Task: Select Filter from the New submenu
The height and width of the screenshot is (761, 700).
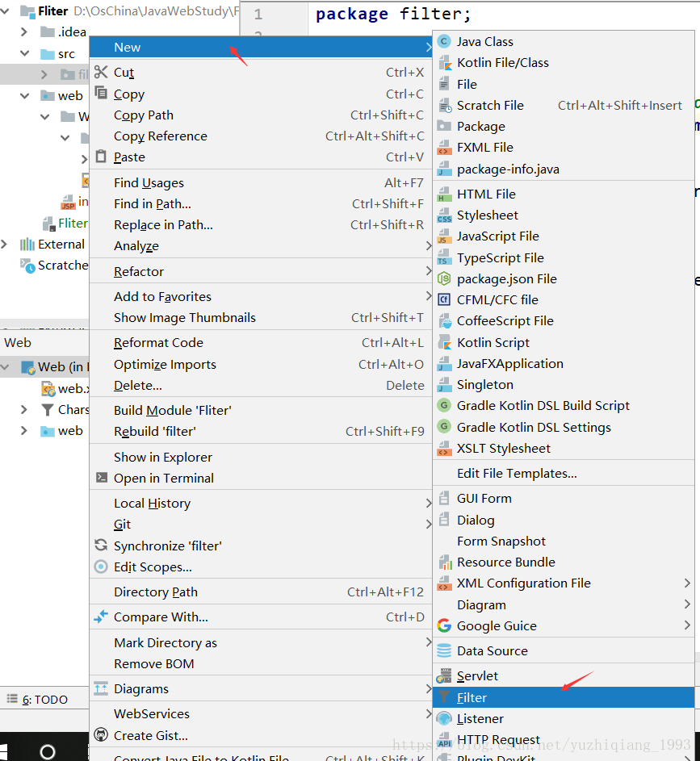Action: (x=472, y=698)
